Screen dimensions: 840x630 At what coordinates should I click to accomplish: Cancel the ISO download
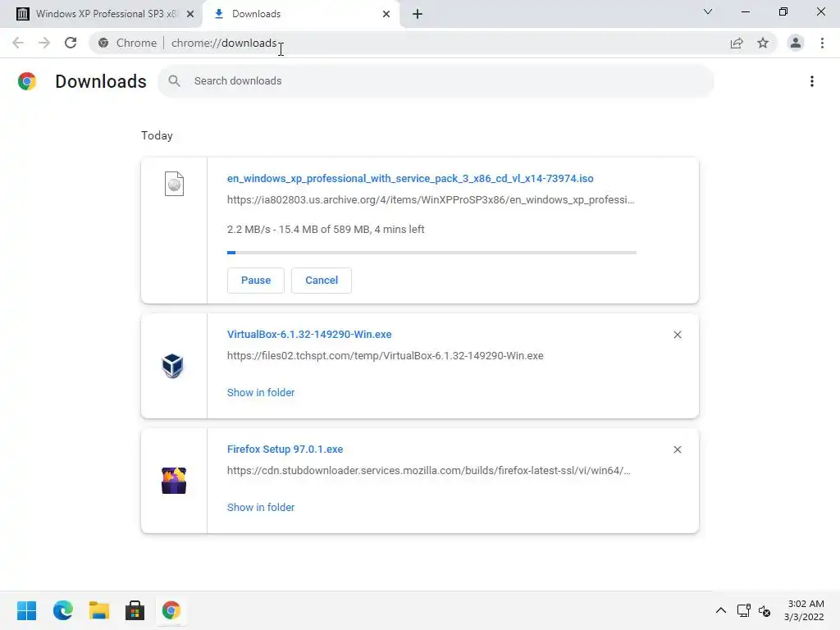(x=322, y=281)
